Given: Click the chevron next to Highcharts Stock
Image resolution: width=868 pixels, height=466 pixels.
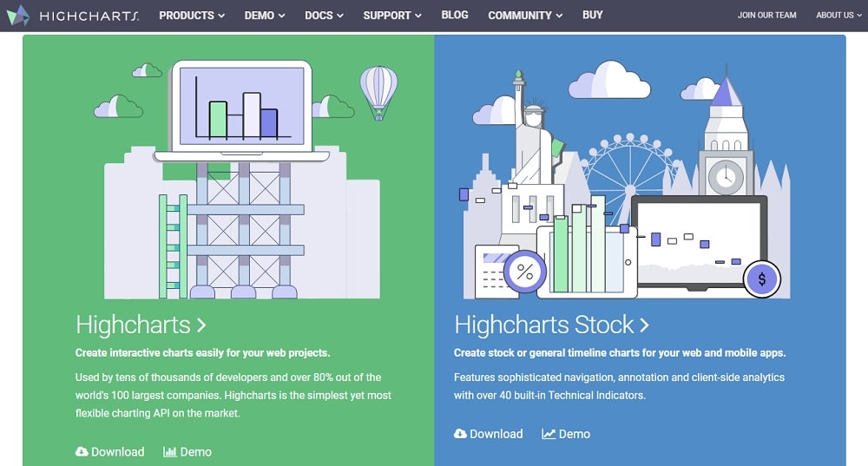Looking at the screenshot, I should 644,325.
